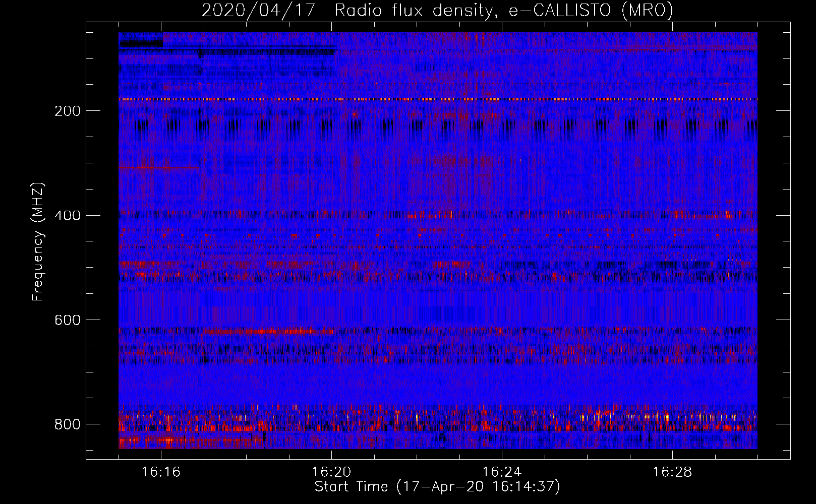816x504 pixels.
Task: Click the plot title 'Radio flux density, e-CALLISTO (MRO)'
Action: coord(504,10)
